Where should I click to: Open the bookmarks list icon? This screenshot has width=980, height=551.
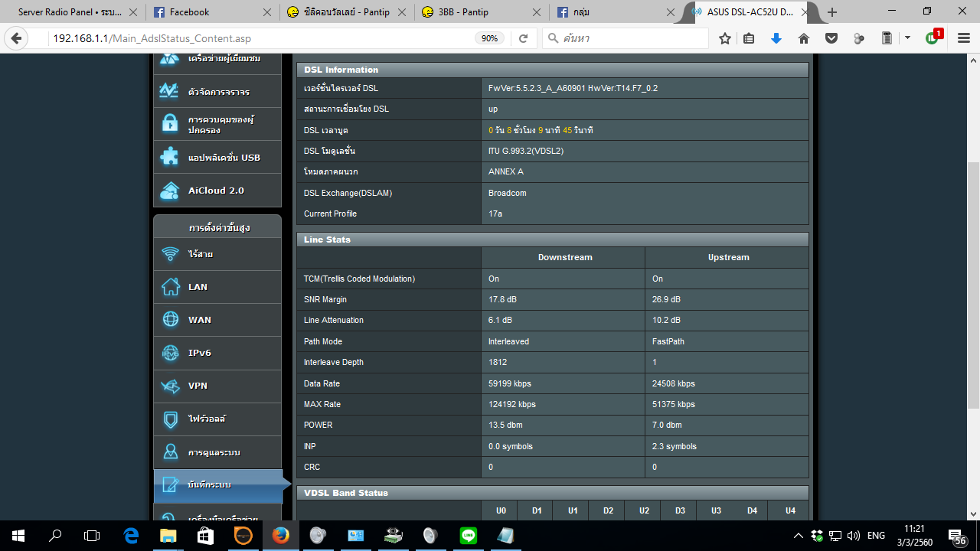749,38
